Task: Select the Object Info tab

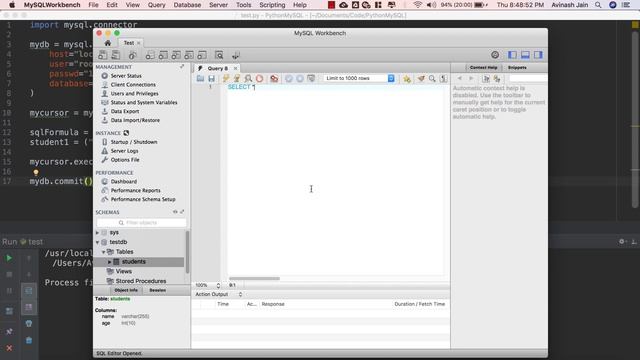Action: coord(126,290)
